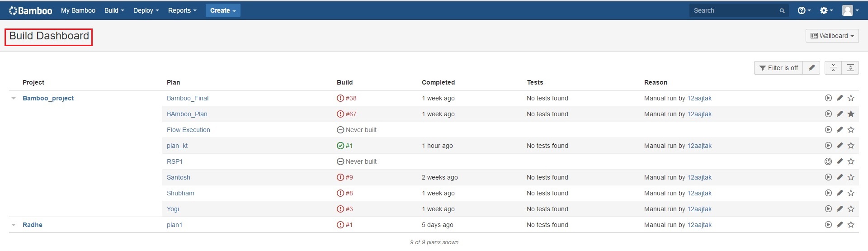This screenshot has height=251, width=868.
Task: Collapse the Radhe project group
Action: point(14,225)
